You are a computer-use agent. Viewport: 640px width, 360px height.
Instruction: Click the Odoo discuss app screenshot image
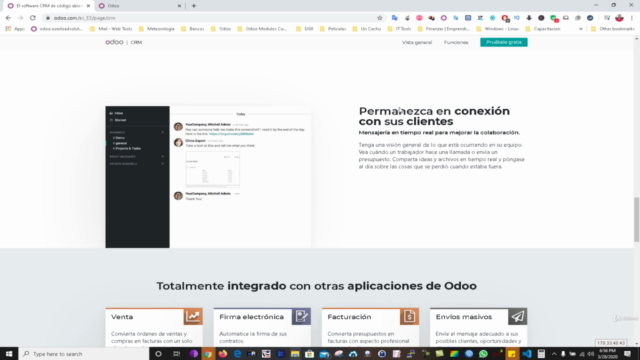point(208,177)
